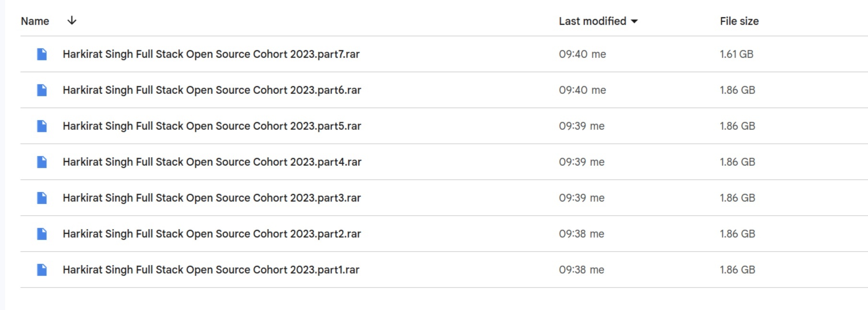
Task: Click the file icon for part1.rar
Action: [42, 270]
